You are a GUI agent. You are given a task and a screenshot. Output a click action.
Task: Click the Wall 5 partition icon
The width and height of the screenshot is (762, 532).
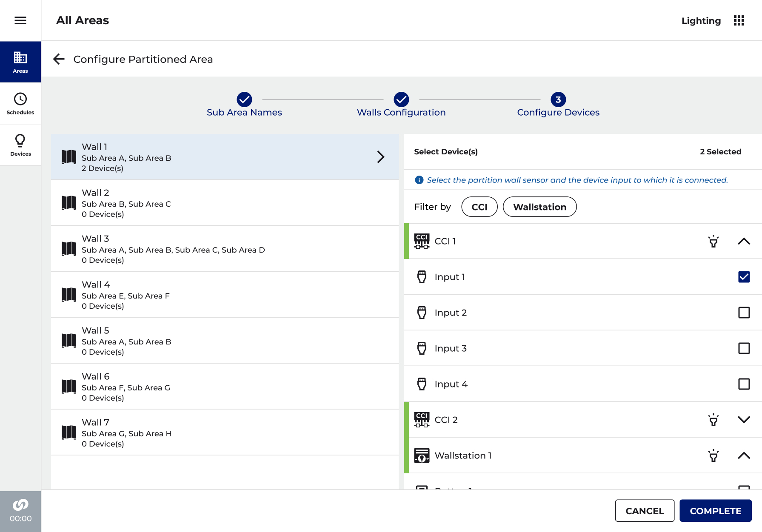69,340
